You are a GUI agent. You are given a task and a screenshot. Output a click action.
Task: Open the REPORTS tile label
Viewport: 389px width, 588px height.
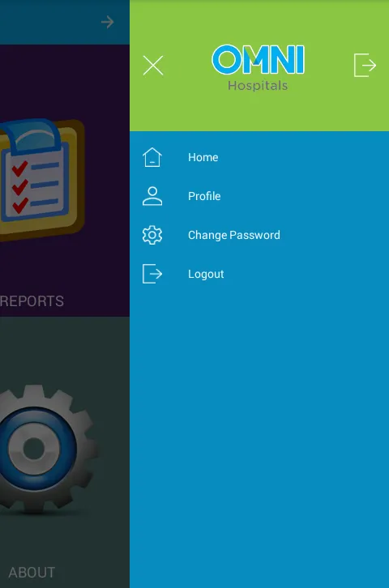[x=32, y=301]
